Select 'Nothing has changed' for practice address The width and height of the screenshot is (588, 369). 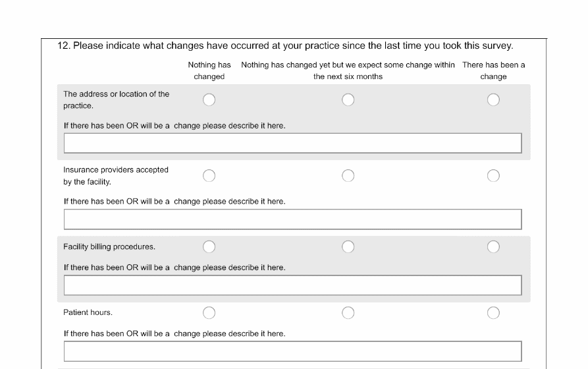[209, 99]
